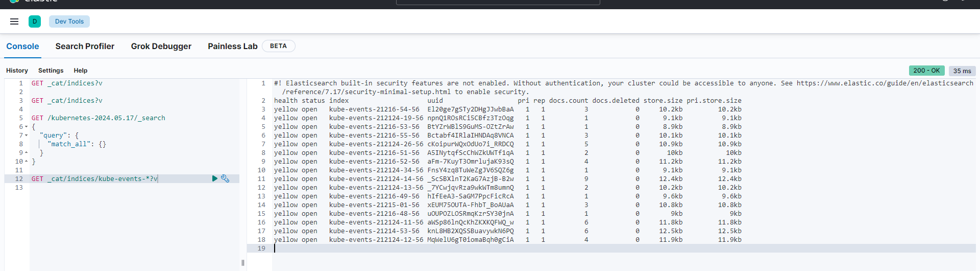Collapse the JSON block at line 6
The height and width of the screenshot is (271, 980).
(26, 126)
